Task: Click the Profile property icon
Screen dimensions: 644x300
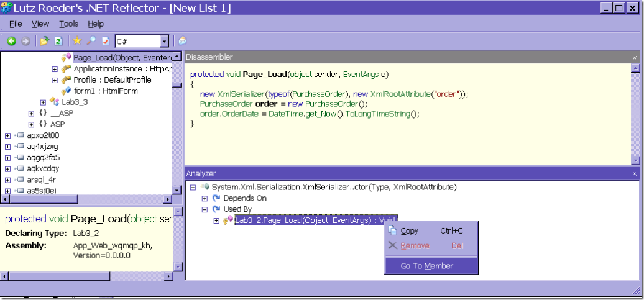Action: click(x=66, y=80)
